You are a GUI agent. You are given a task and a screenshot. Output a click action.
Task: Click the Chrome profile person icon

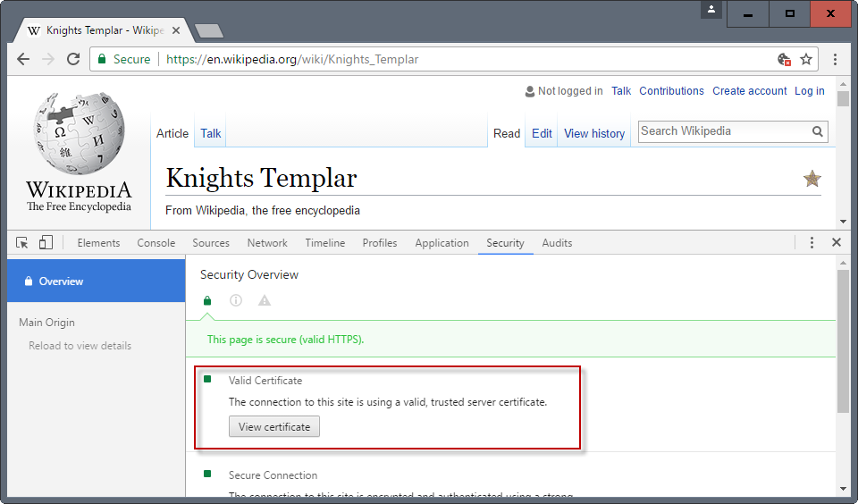711,9
